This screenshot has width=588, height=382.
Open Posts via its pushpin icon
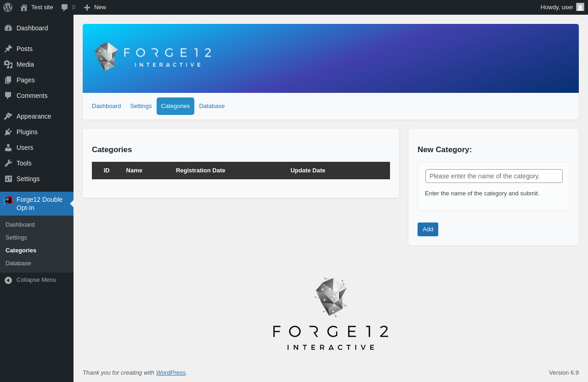click(8, 49)
